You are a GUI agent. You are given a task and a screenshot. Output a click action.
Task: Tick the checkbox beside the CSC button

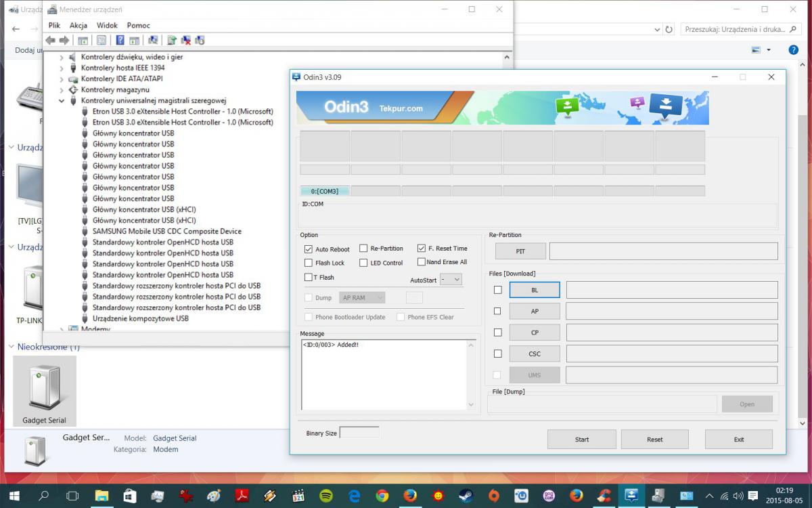click(x=497, y=354)
